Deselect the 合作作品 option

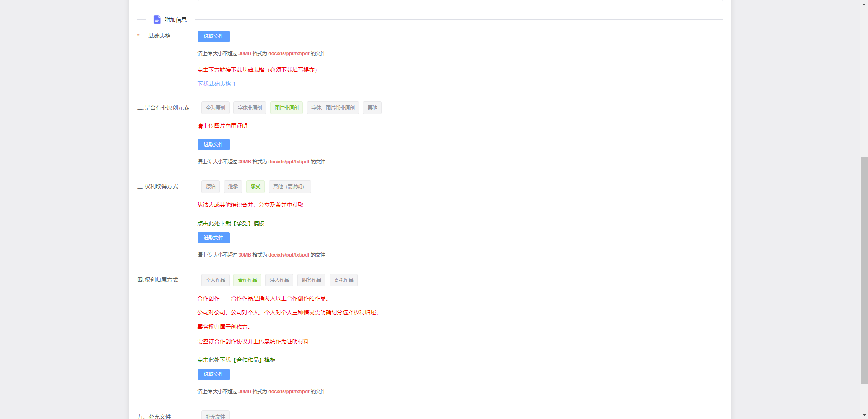(x=247, y=280)
